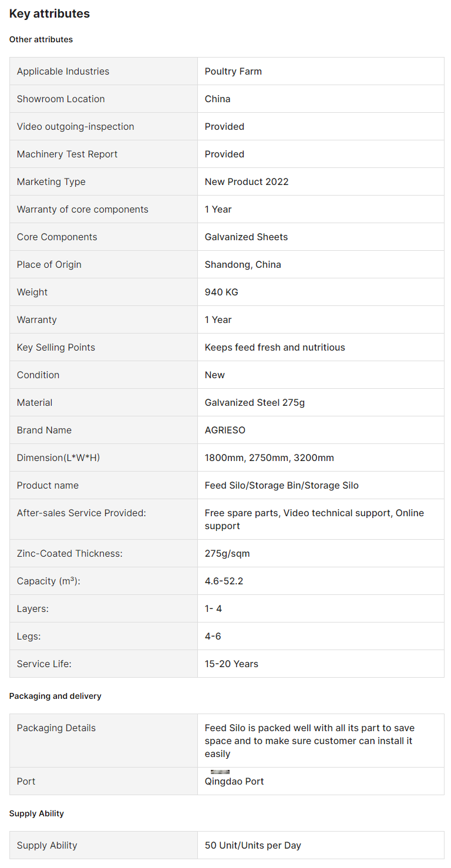Select the Key Selling Points label
Viewport: 451px width, 868px height.
pyautogui.click(x=56, y=347)
